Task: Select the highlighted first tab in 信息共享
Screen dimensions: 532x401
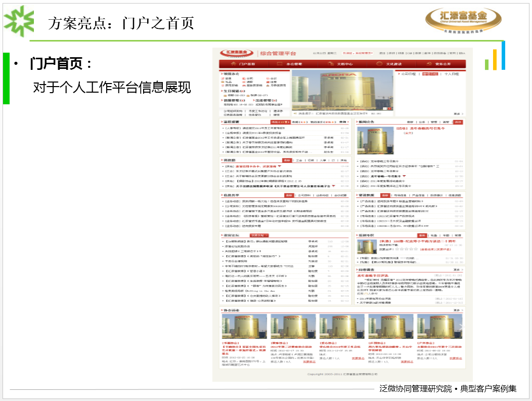Action: coord(289,195)
